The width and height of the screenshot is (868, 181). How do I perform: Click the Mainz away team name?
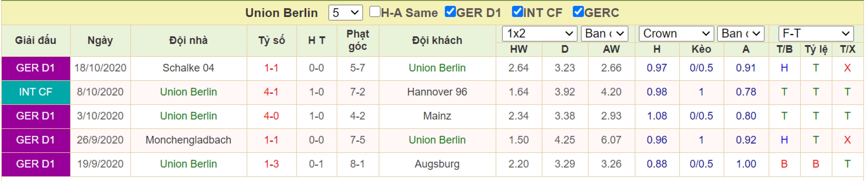click(437, 116)
